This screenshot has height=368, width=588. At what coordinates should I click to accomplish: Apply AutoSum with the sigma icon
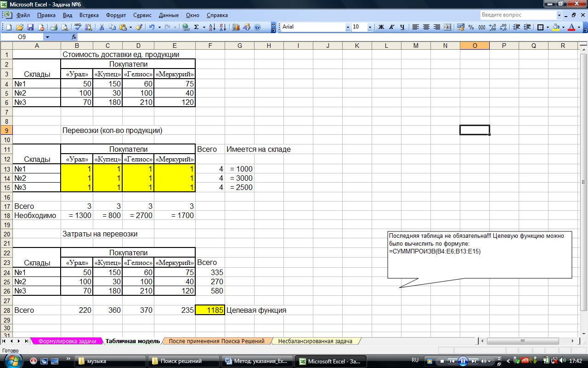pos(197,27)
